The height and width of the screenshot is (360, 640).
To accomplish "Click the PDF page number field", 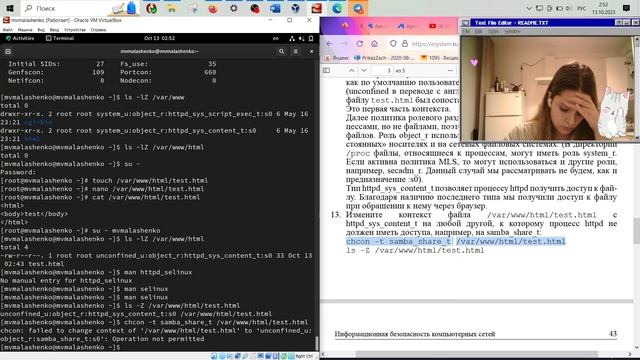I will (x=382, y=71).
